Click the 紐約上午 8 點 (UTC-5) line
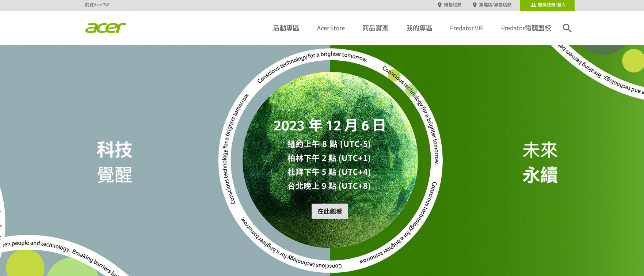 [329, 144]
